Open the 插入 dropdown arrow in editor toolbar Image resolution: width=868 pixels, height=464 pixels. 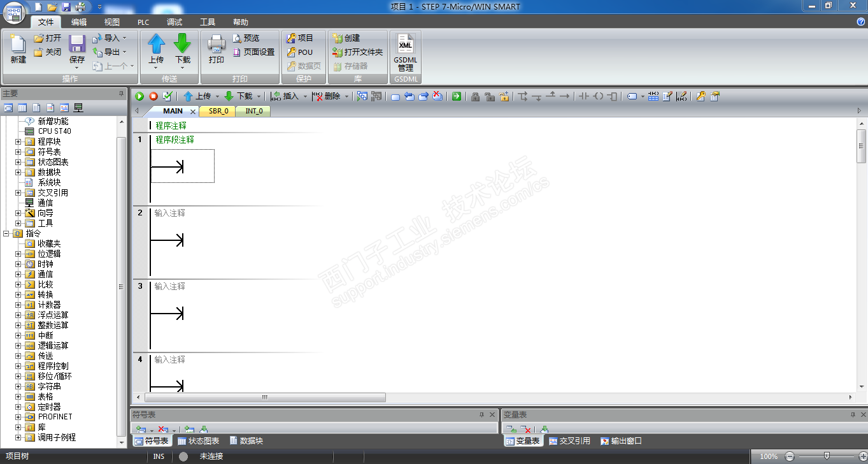305,96
